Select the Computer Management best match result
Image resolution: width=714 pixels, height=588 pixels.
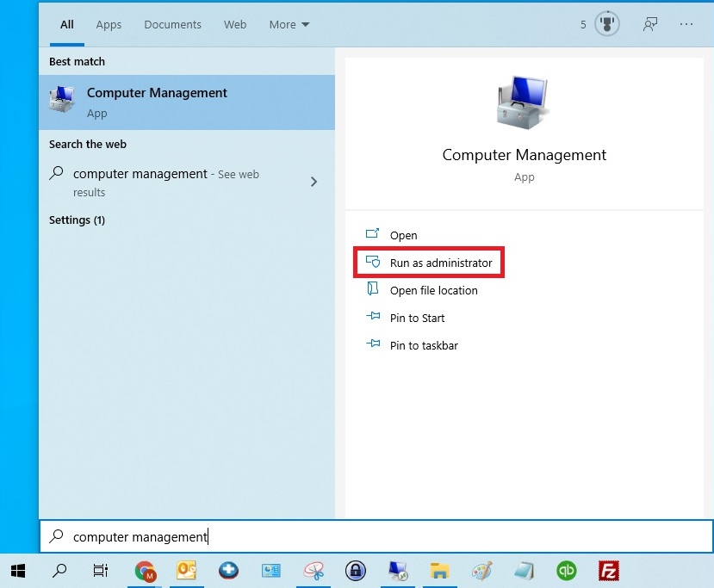coord(187,102)
